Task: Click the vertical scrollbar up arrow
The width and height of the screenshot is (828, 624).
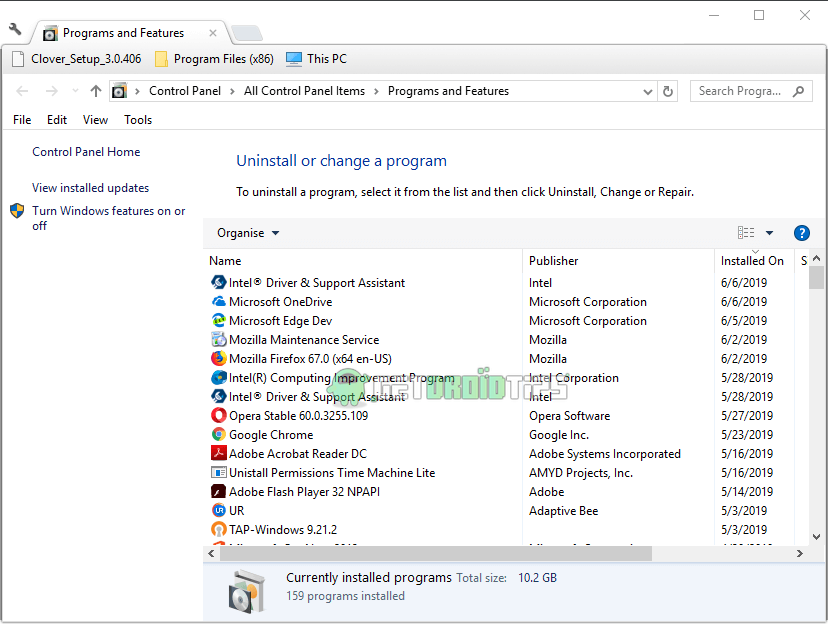Action: tap(816, 259)
